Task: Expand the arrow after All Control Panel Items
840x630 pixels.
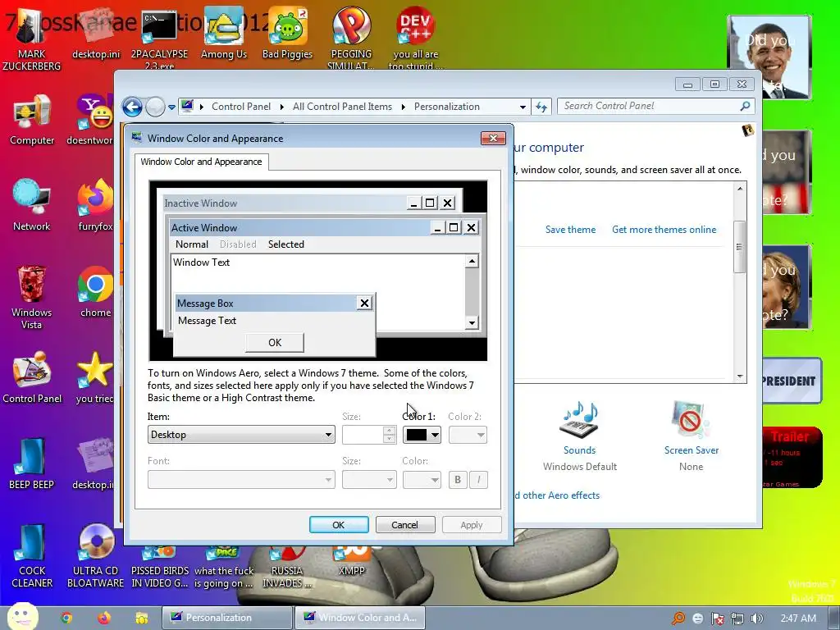Action: click(404, 107)
